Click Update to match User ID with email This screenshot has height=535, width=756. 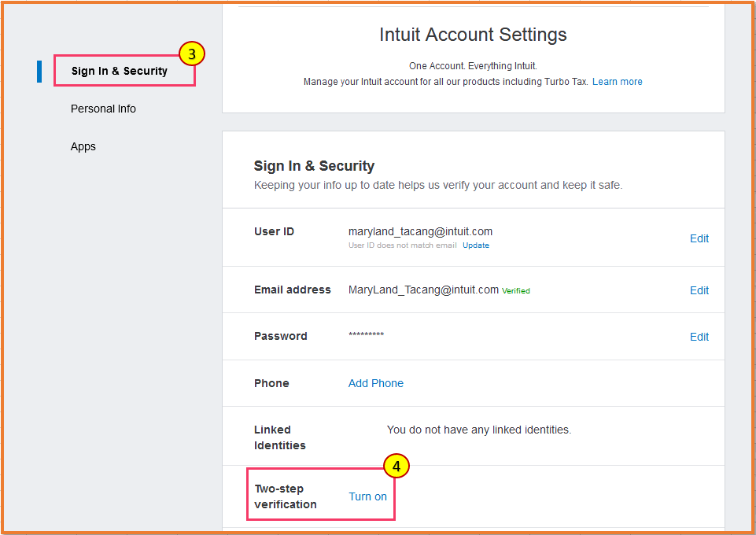(x=475, y=245)
